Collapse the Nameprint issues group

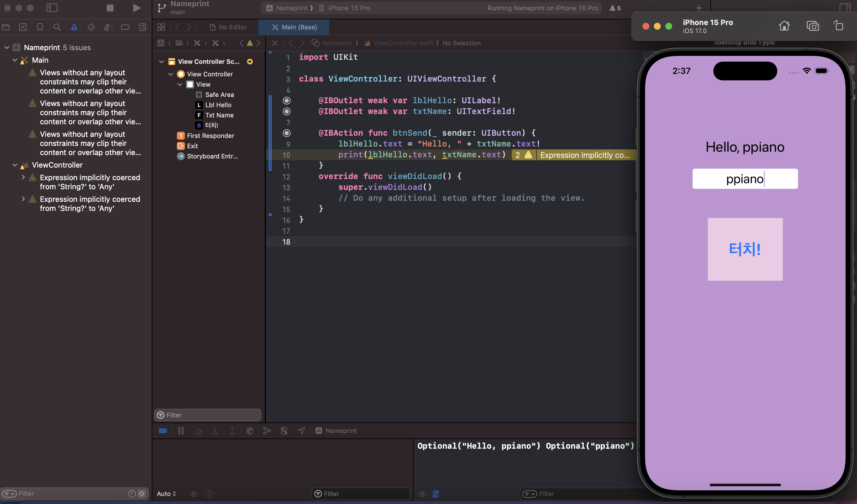(7, 48)
